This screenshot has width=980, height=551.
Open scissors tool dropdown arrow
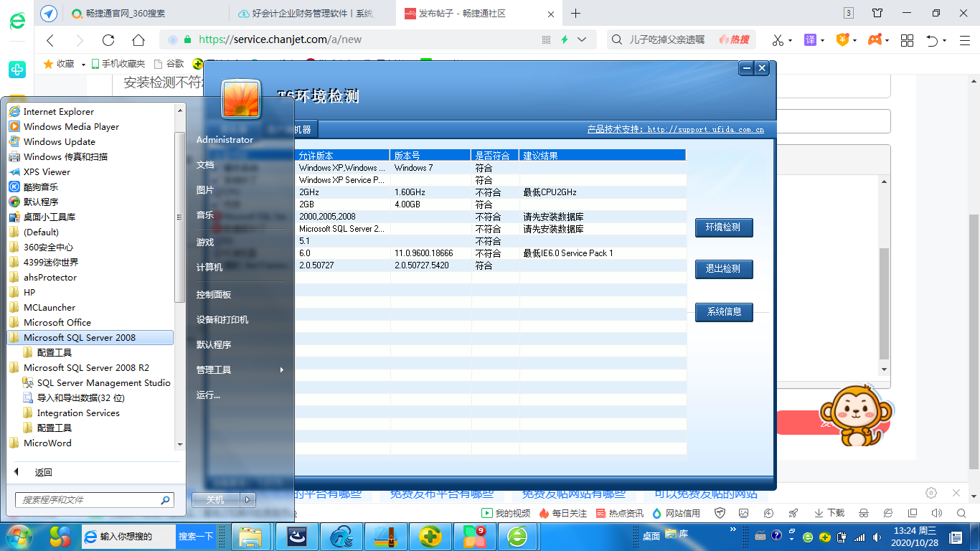790,40
